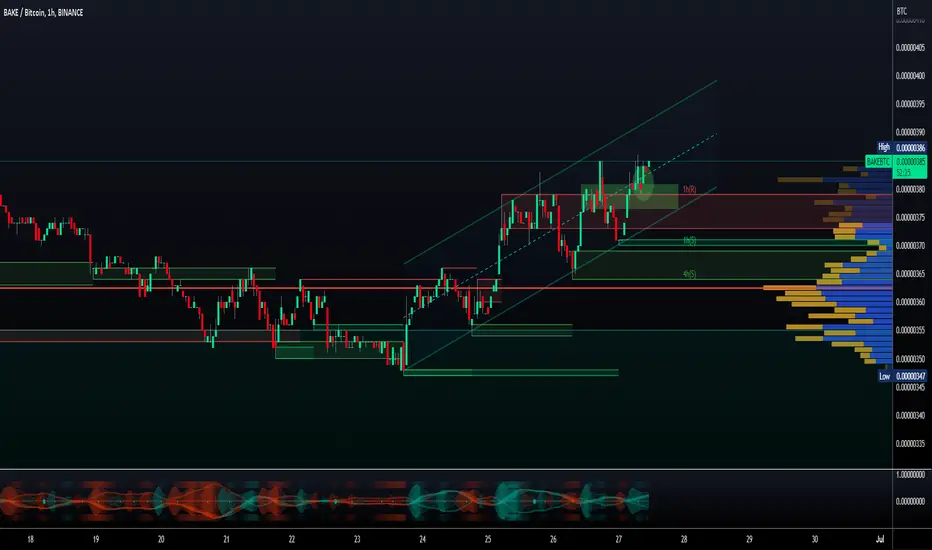The width and height of the screenshot is (932, 550).
Task: Click the 4h(S) support zone label
Action: (689, 274)
